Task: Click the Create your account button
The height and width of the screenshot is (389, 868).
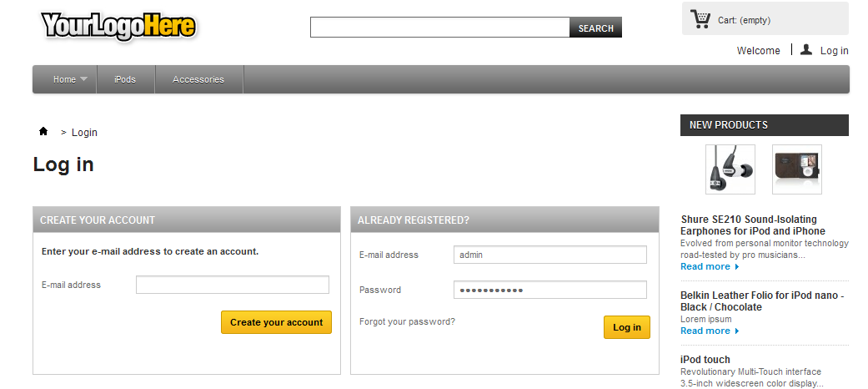Action: 276,322
